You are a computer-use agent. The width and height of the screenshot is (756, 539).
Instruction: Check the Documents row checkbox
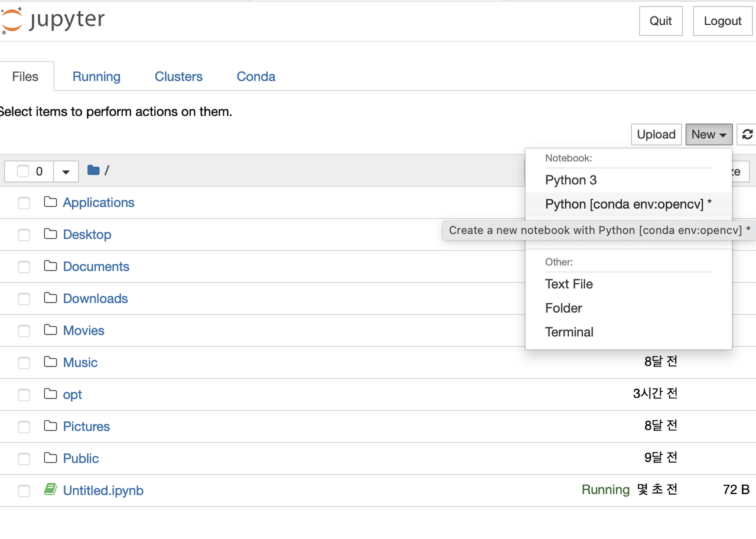[x=24, y=267]
